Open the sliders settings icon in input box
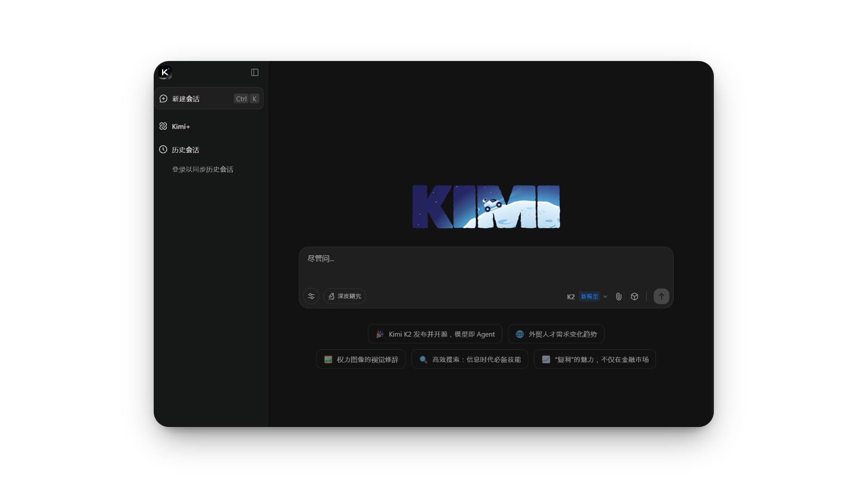 [x=311, y=296]
